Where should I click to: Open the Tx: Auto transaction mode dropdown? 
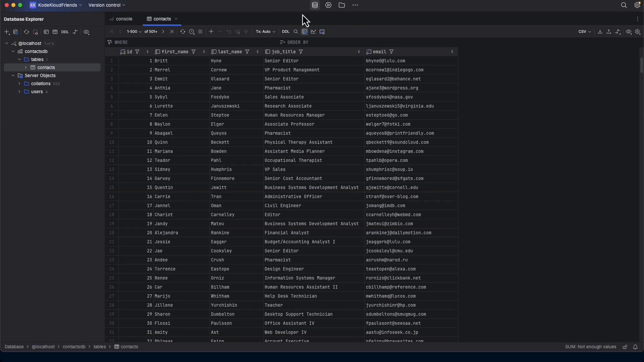tap(266, 32)
